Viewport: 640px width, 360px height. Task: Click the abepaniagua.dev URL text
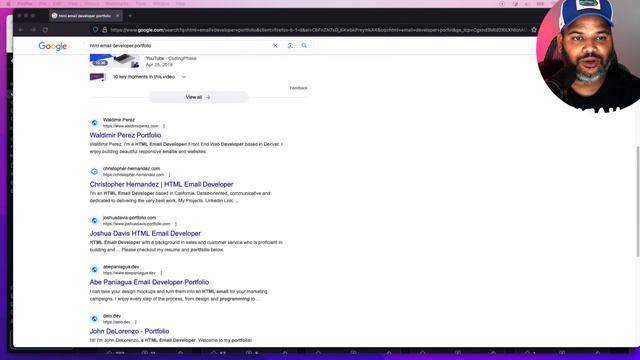pos(129,273)
